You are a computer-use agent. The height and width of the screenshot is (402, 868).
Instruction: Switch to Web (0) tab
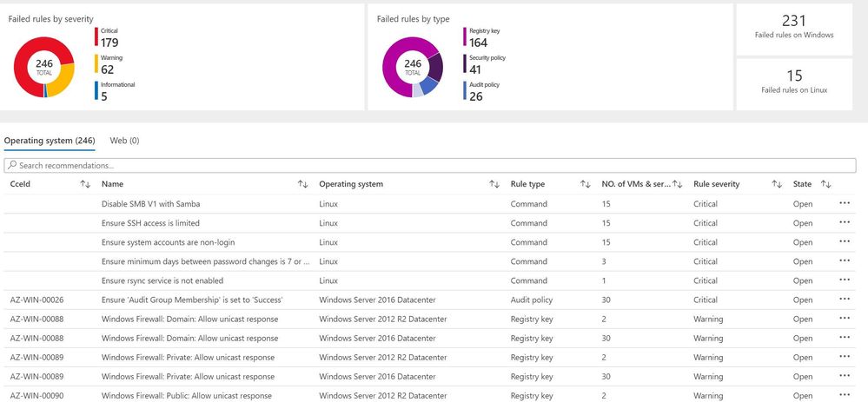click(x=124, y=141)
